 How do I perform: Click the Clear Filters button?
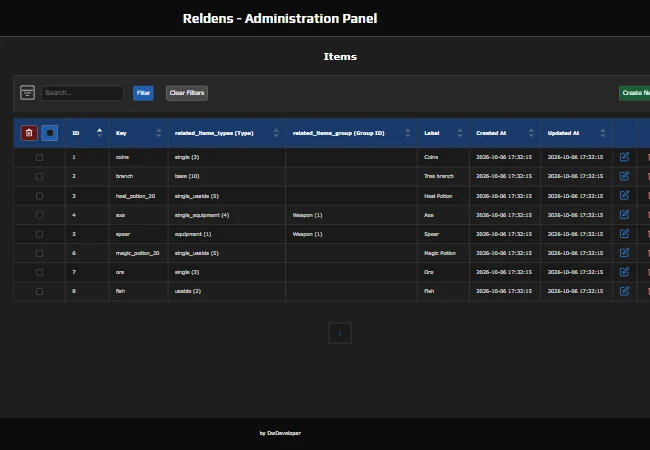187,93
